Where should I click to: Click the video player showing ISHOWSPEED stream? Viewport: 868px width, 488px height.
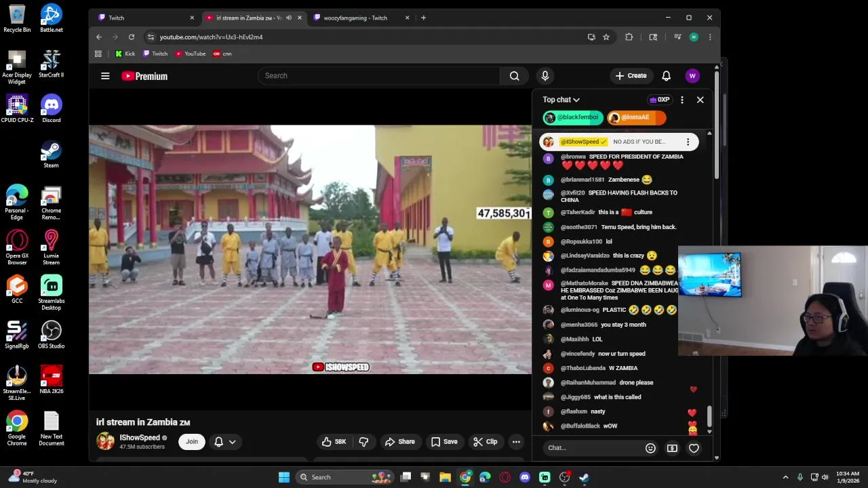pyautogui.click(x=310, y=249)
